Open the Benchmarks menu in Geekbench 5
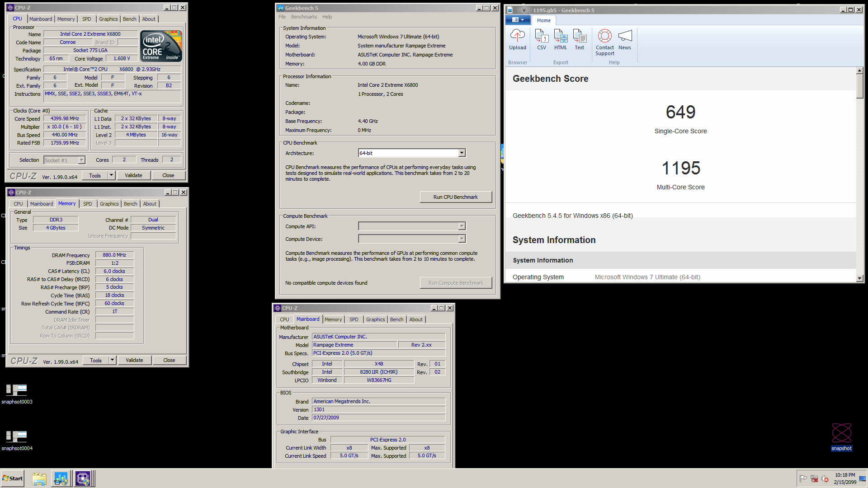This screenshot has height=488, width=868. [304, 17]
